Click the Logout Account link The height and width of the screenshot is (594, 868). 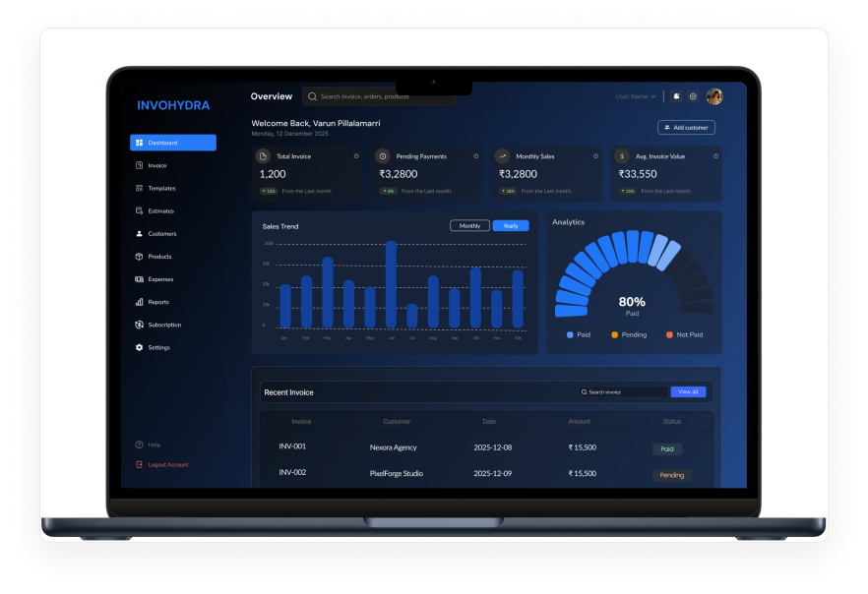168,464
